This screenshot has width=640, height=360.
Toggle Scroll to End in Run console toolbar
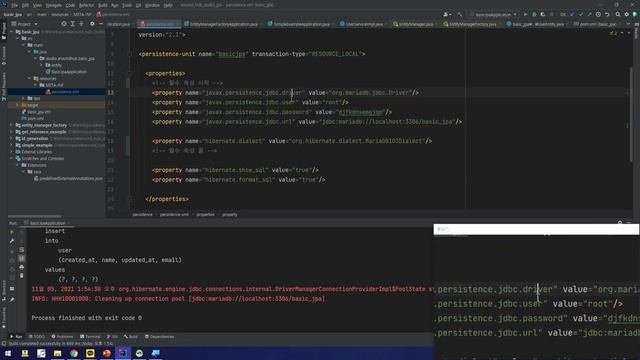pos(22,258)
